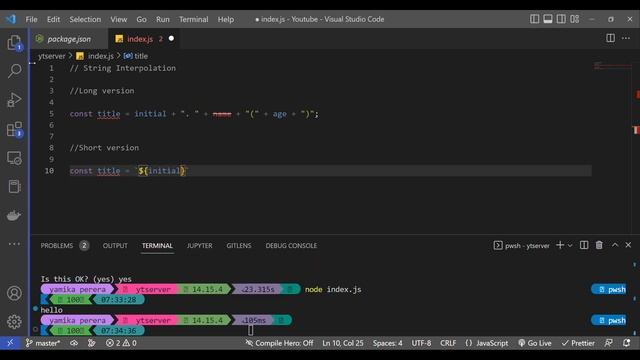Open the Extensions view
The height and width of the screenshot is (360, 640).
tap(14, 129)
